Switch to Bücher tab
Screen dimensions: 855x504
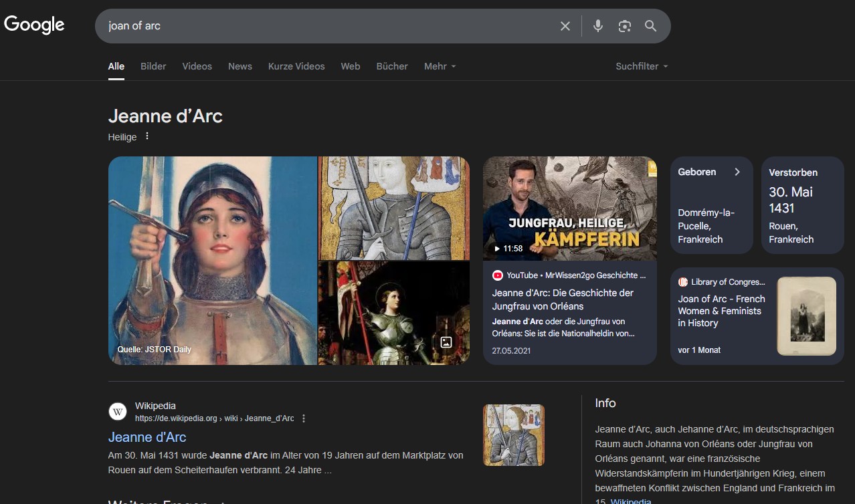pos(392,66)
